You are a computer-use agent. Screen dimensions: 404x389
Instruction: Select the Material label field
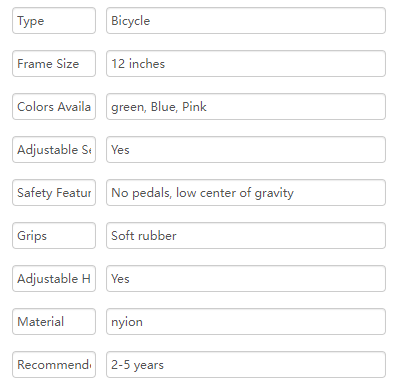click(54, 322)
